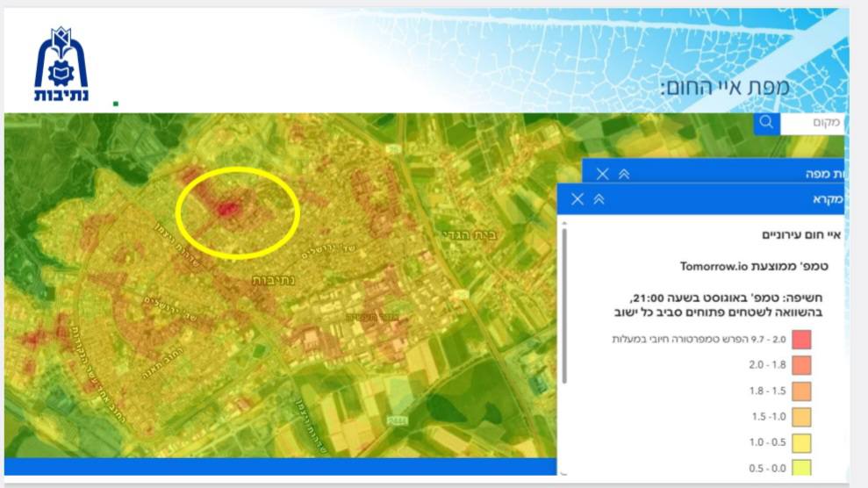Click the מקרא panel title
The height and width of the screenshot is (488, 868).
(829, 199)
